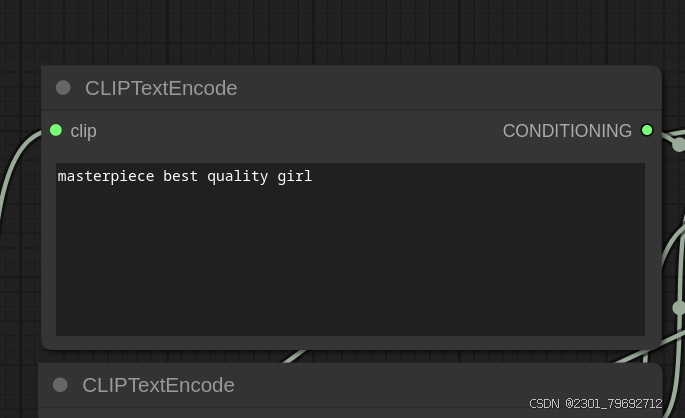
Task: Click the CSDN watermark text
Action: tap(596, 404)
